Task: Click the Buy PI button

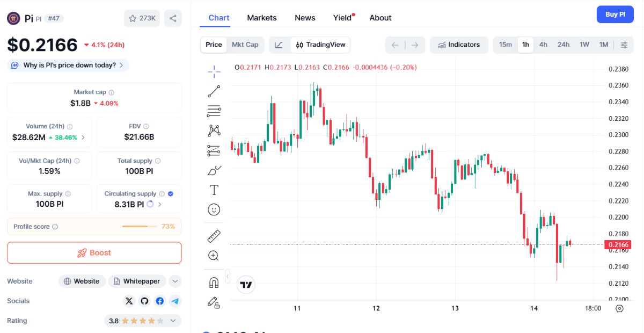Action: (x=615, y=15)
